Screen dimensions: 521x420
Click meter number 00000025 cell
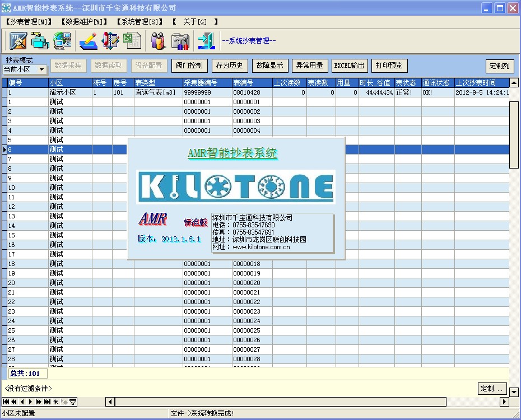click(x=252, y=330)
